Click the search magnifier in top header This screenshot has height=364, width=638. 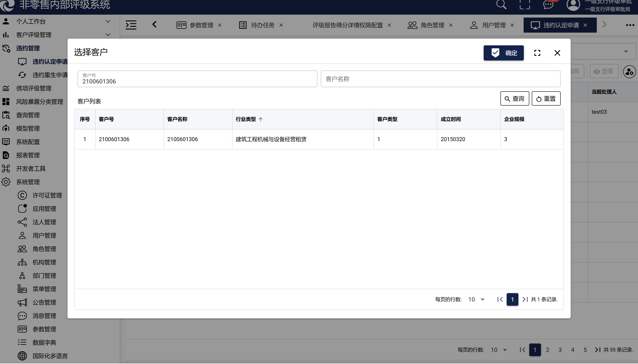(501, 5)
